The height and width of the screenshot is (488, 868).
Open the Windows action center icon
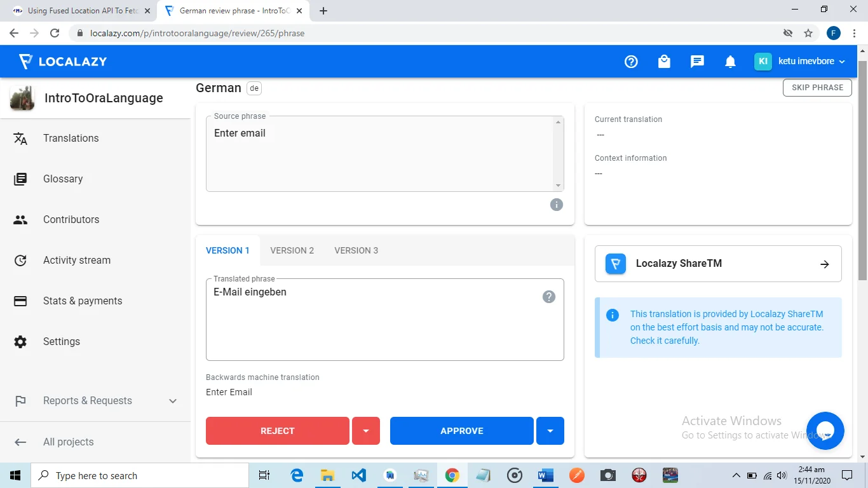847,475
